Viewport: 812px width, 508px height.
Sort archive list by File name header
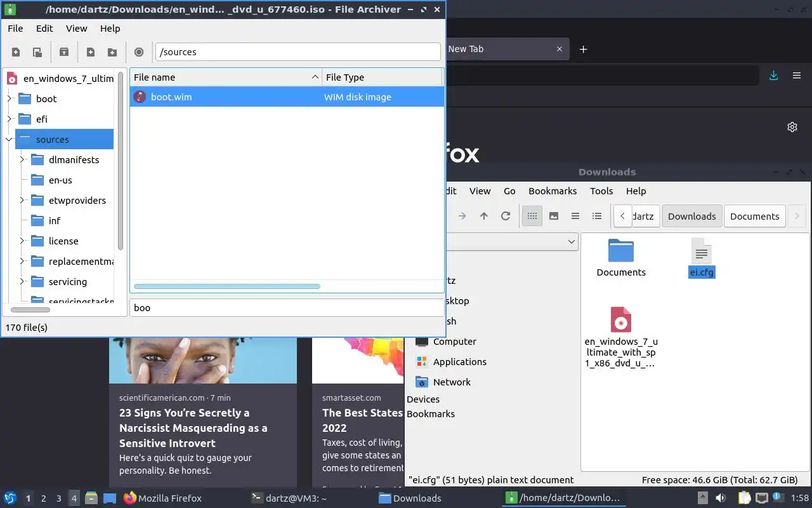pyautogui.click(x=226, y=77)
